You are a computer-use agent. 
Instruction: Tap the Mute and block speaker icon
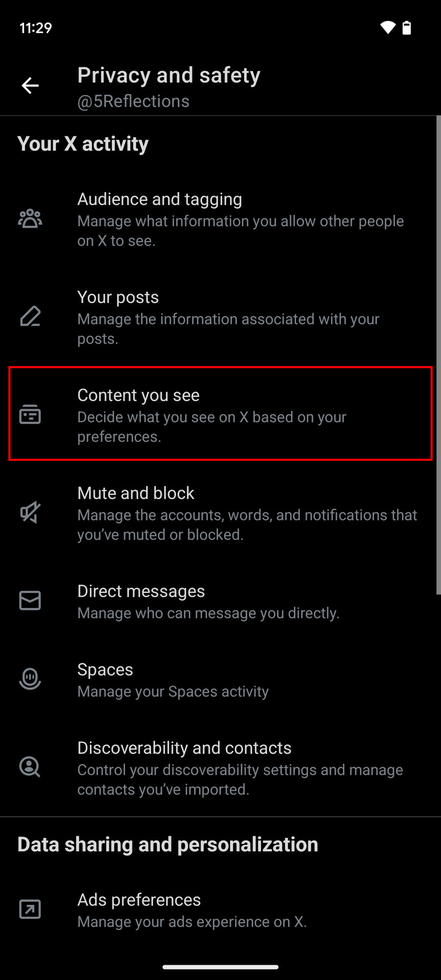coord(30,512)
